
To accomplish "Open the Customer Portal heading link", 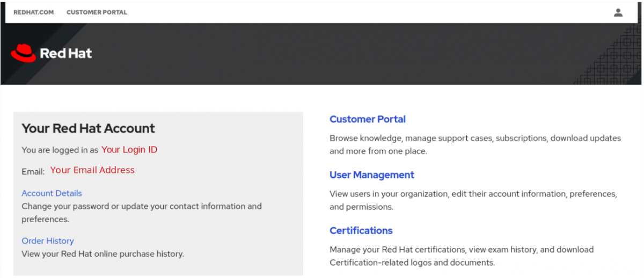I will pos(368,119).
